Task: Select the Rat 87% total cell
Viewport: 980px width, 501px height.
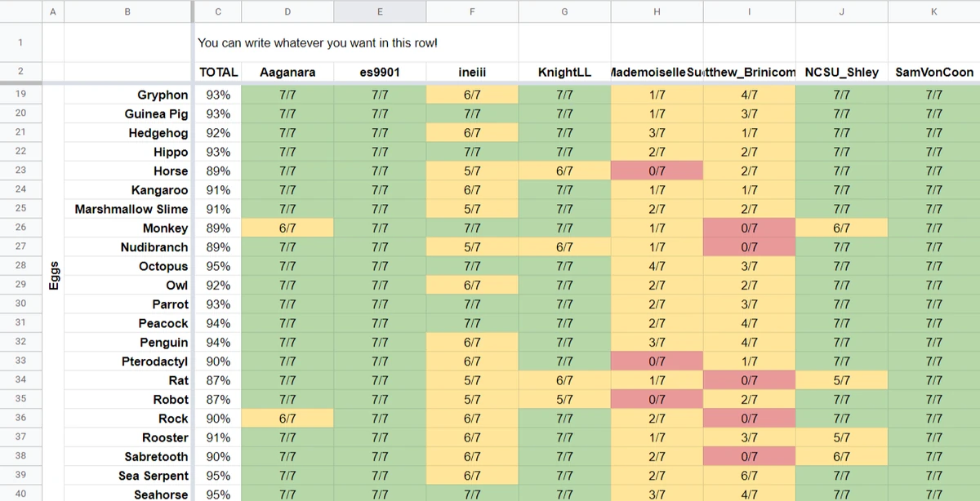Action: (218, 381)
